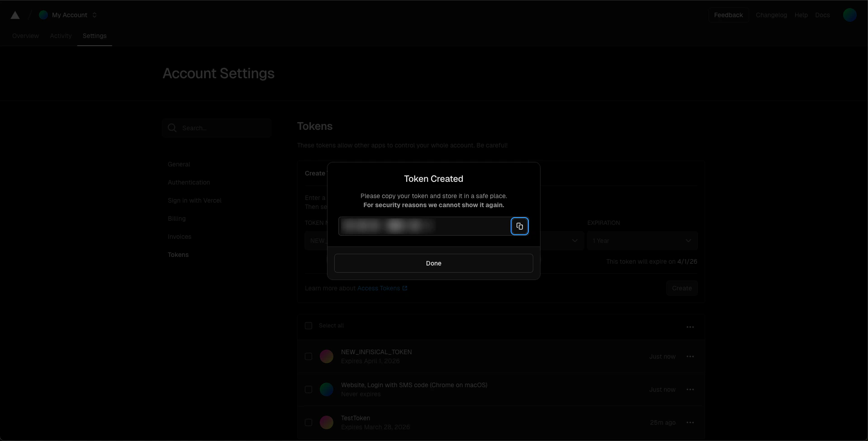
Task: Check the TestToken row checkbox
Action: (308, 422)
